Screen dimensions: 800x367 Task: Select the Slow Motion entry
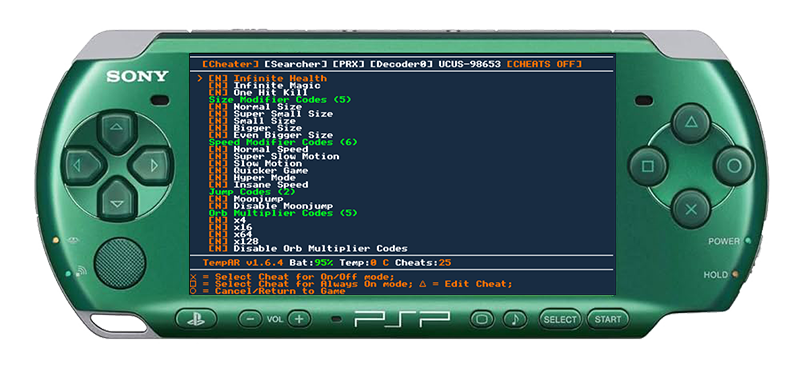pos(256,163)
